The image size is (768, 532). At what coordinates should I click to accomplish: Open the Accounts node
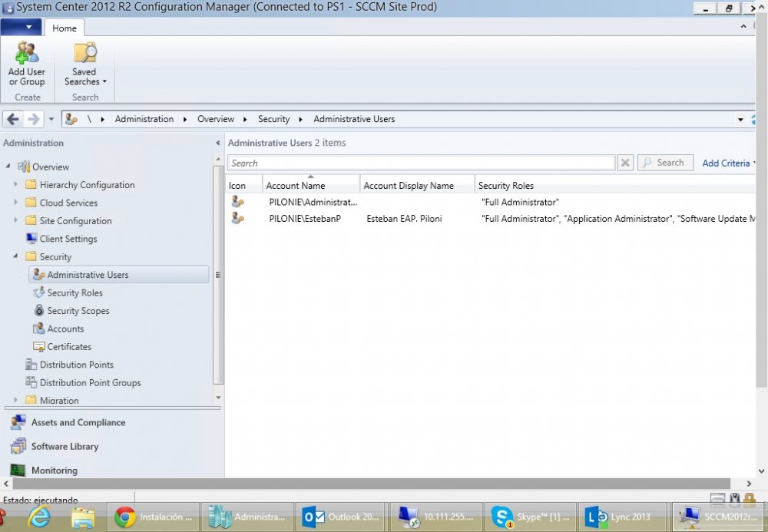click(x=65, y=329)
